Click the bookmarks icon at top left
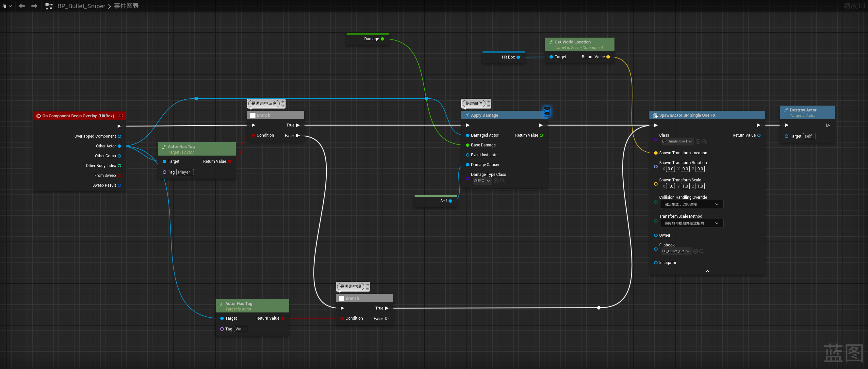 [x=5, y=6]
